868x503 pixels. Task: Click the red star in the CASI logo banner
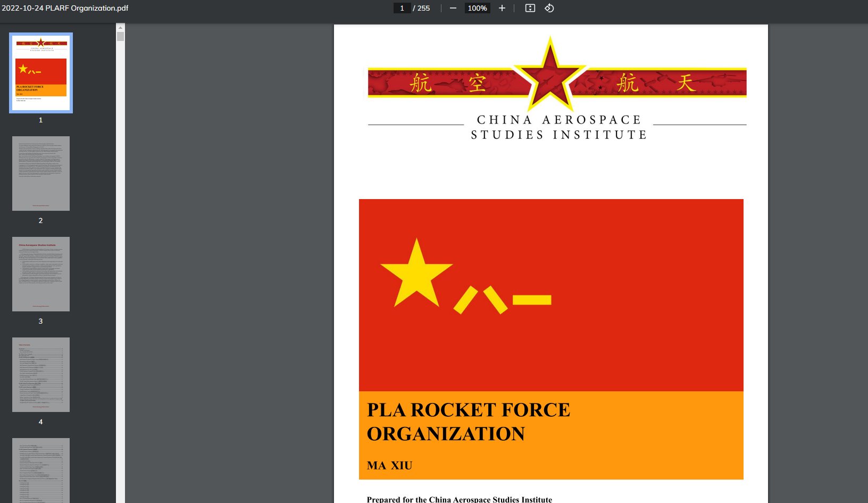pyautogui.click(x=550, y=75)
